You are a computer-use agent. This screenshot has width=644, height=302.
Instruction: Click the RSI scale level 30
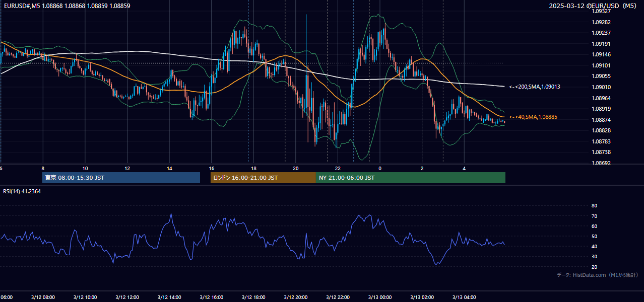[594, 257]
